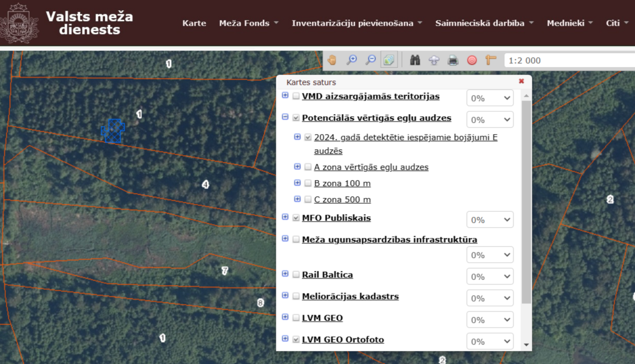Image resolution: width=635 pixels, height=364 pixels.
Task: Click the LVM GEO Ortofoto layer link
Action: [x=343, y=339]
